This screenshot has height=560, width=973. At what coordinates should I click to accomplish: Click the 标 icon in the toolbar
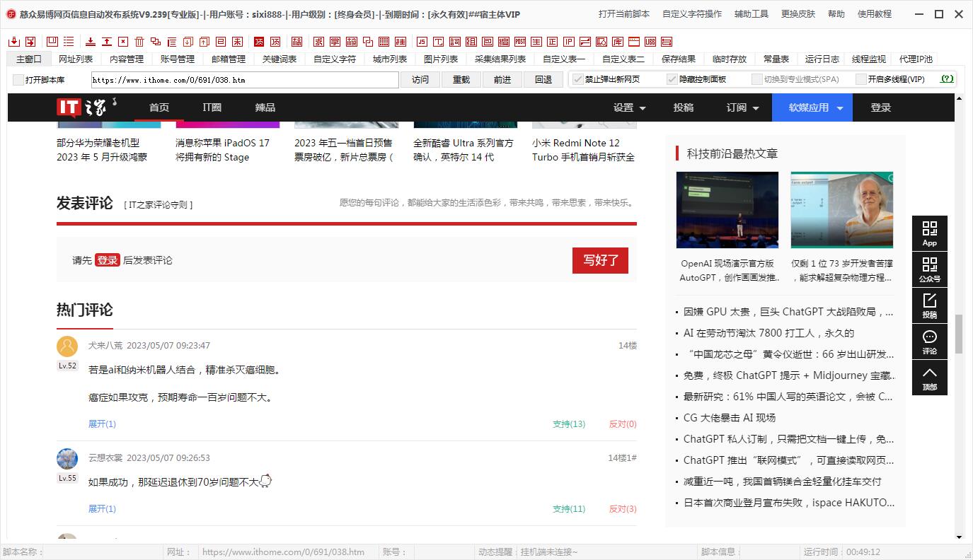pyautogui.click(x=299, y=42)
